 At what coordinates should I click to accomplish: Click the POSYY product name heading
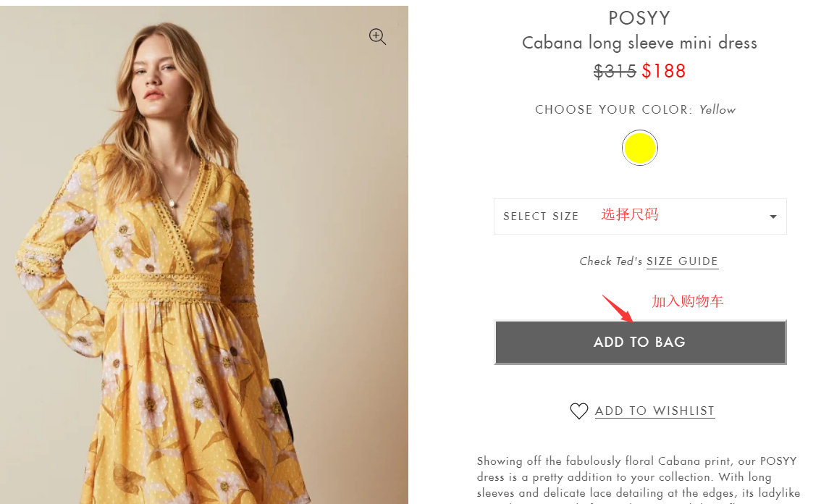tap(639, 17)
